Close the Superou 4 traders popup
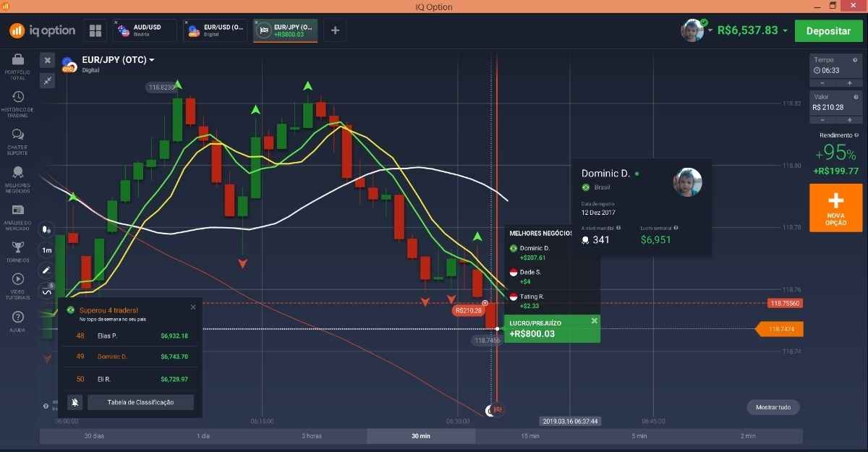This screenshot has height=452, width=868. (193, 307)
